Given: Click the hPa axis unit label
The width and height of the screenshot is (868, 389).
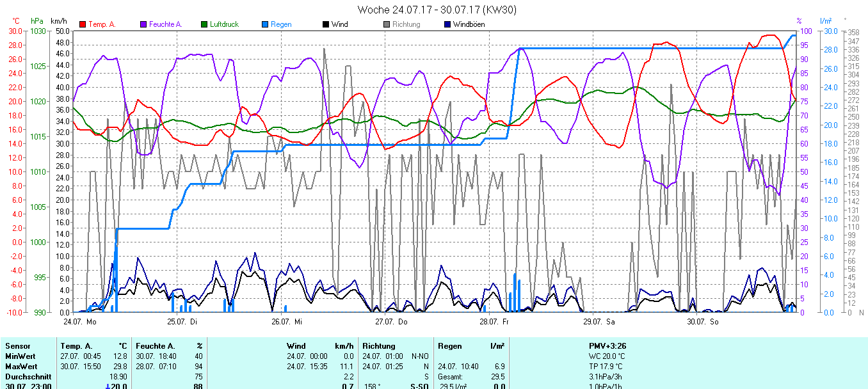Looking at the screenshot, I should (x=37, y=21).
